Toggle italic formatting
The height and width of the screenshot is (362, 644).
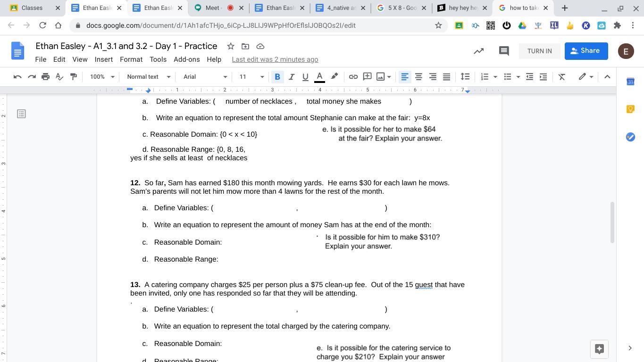pyautogui.click(x=292, y=77)
